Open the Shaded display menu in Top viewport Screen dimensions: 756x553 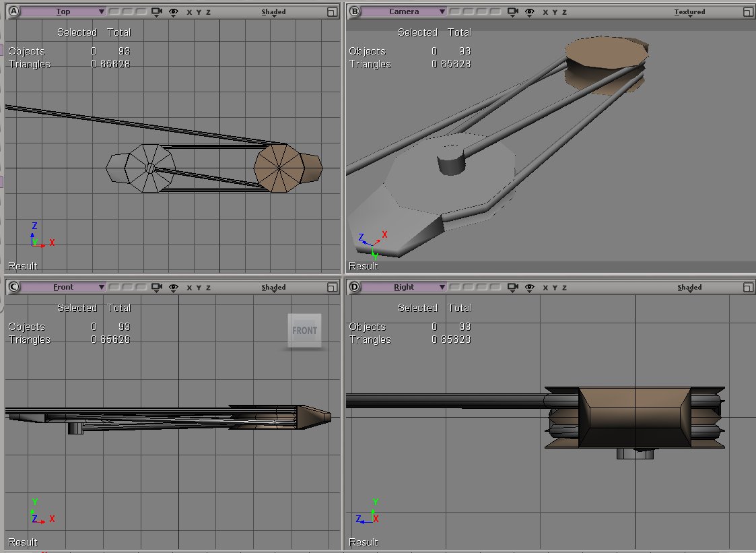(273, 12)
